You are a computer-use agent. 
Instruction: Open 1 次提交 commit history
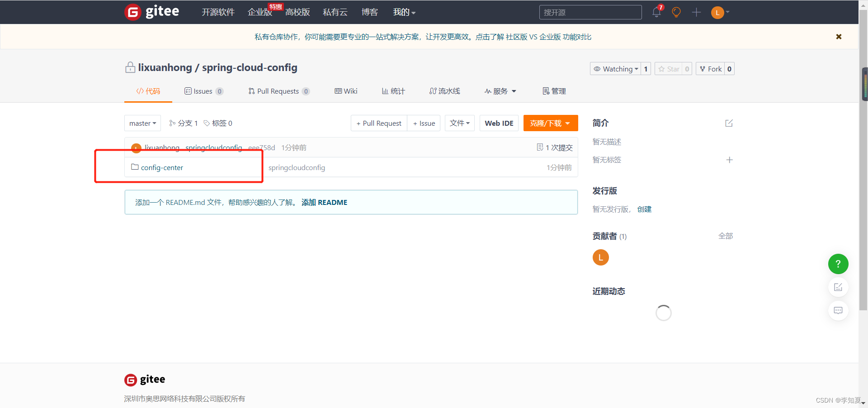[x=555, y=147]
